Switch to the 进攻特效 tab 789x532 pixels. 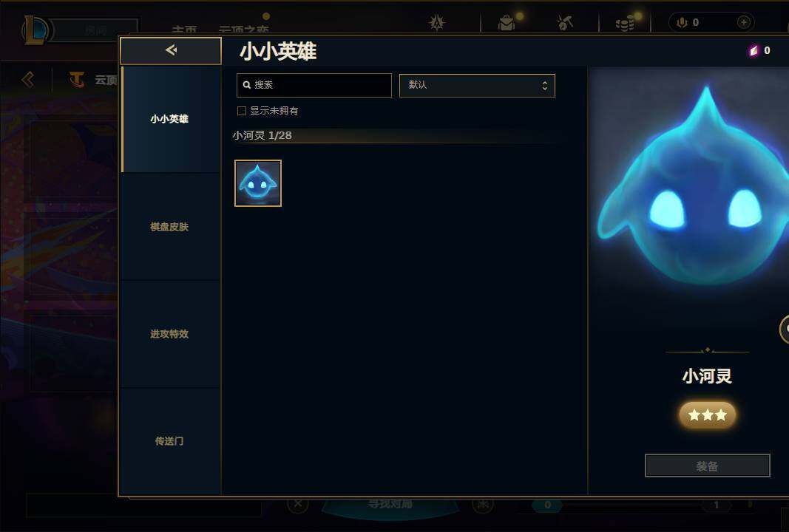171,334
